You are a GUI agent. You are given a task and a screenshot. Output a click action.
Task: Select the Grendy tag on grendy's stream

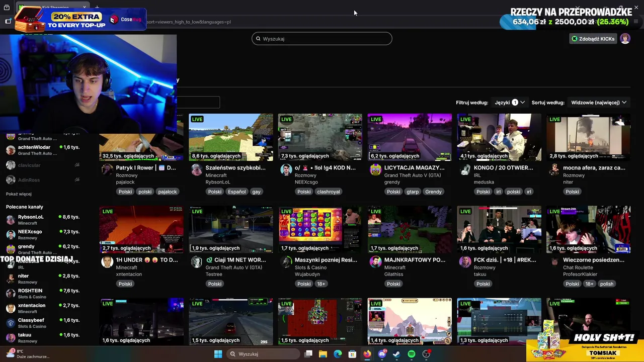coord(433,192)
